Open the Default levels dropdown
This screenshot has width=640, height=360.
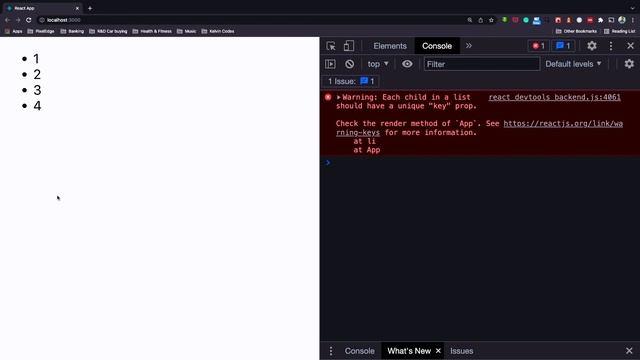pos(573,64)
